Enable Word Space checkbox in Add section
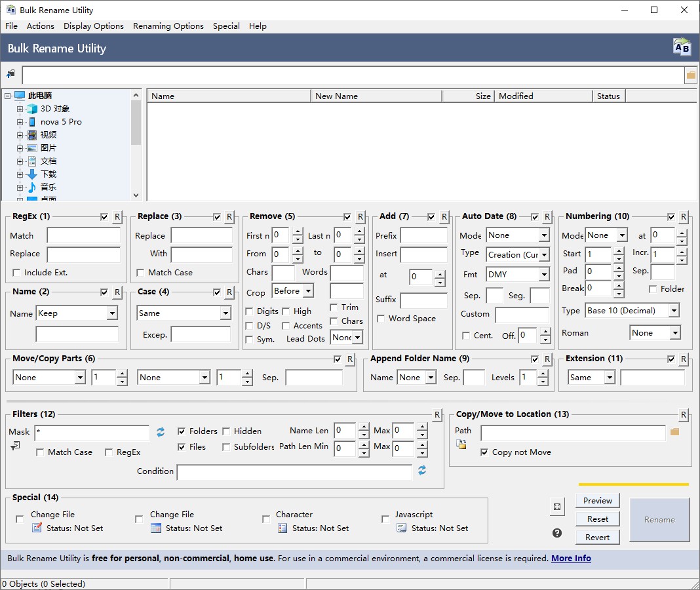700x590 pixels. point(381,319)
